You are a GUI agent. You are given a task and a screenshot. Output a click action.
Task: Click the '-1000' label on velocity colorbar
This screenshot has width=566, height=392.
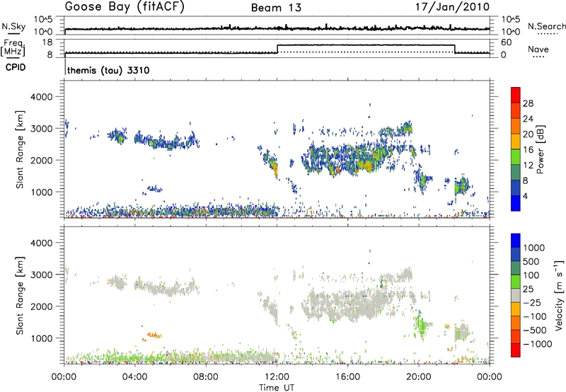click(x=537, y=344)
